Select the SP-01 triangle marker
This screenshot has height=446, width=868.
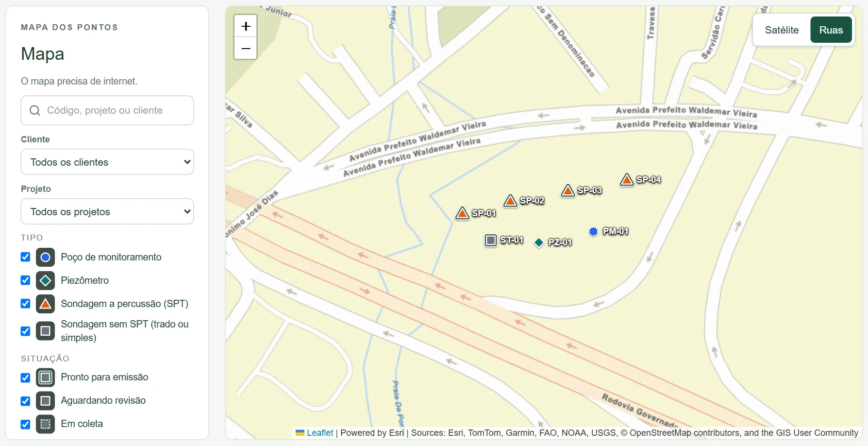coord(462,213)
